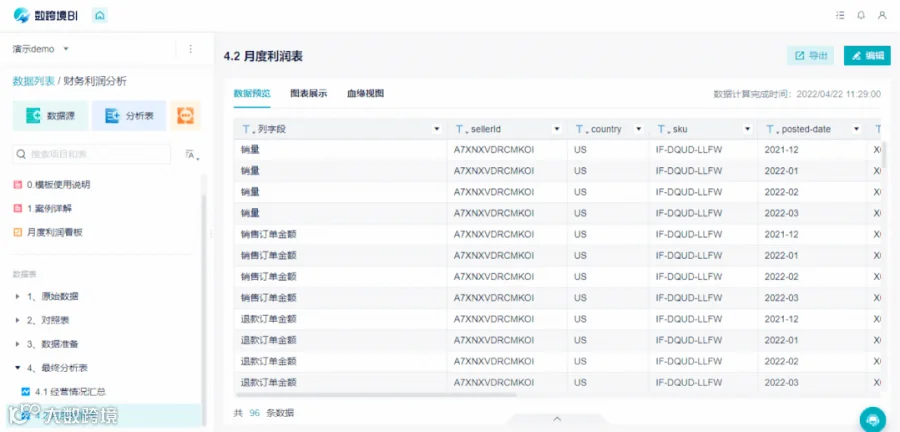
Task: Collapse the 4、最终分析表 folder
Action: tap(17, 368)
